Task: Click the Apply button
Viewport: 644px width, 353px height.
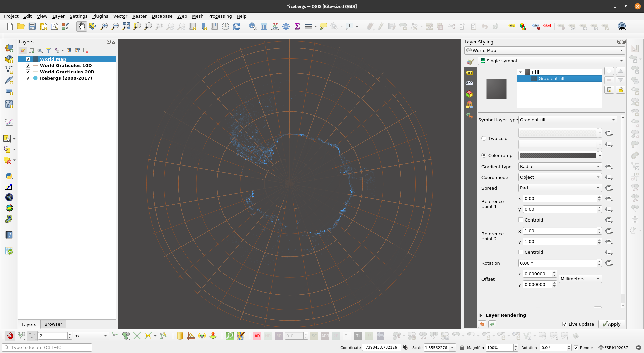Action: 611,324
